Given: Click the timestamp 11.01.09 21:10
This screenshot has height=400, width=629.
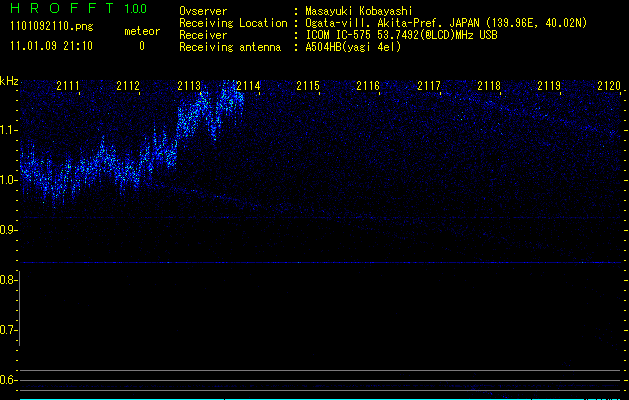Looking at the screenshot, I should click(x=51, y=46).
